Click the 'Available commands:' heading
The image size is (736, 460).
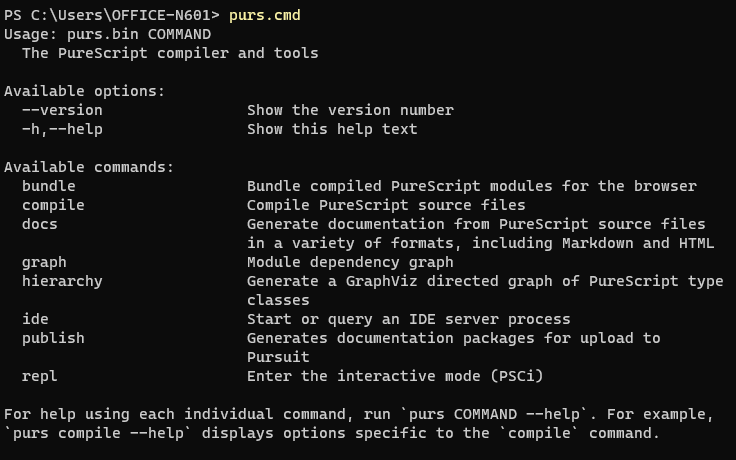[x=89, y=167]
